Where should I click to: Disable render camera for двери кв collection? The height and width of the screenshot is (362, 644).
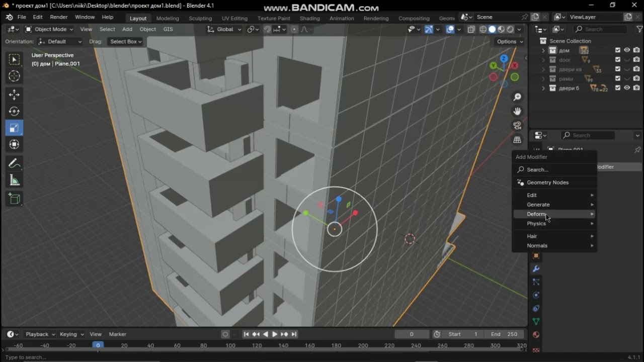636,69
